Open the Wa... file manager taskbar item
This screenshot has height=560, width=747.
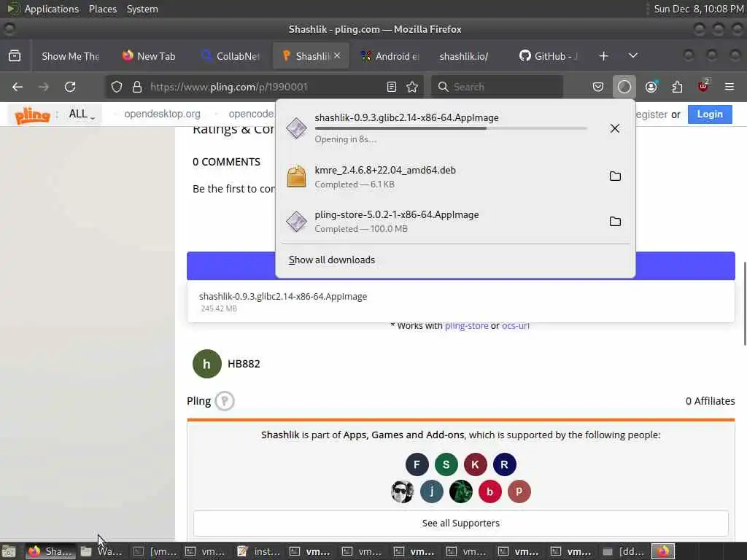tap(101, 551)
